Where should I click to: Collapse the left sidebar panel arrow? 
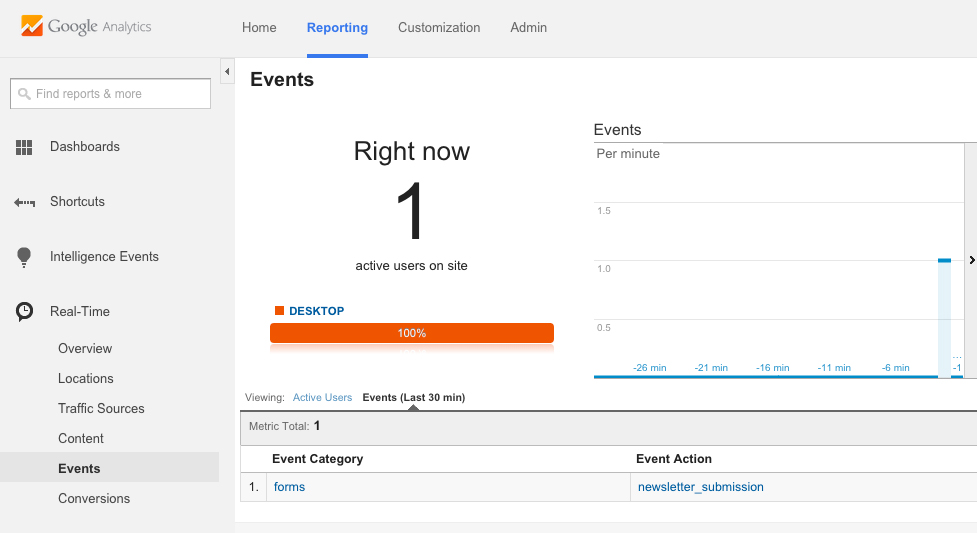coord(227,72)
